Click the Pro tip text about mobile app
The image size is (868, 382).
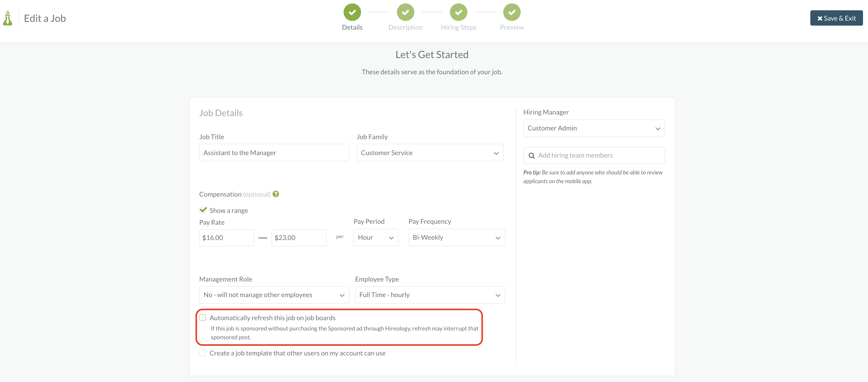pos(593,177)
